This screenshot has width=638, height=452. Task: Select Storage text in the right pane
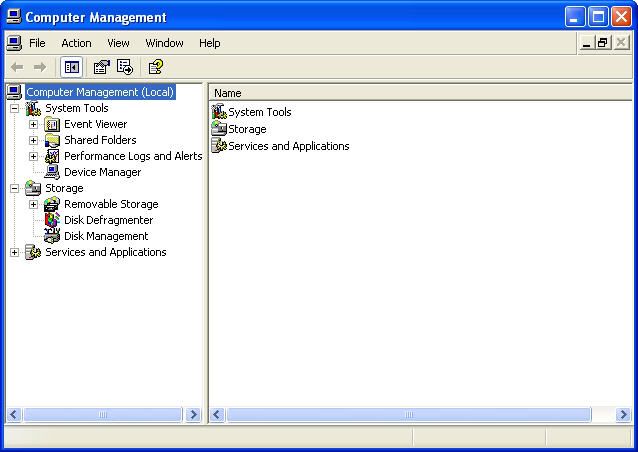[247, 129]
